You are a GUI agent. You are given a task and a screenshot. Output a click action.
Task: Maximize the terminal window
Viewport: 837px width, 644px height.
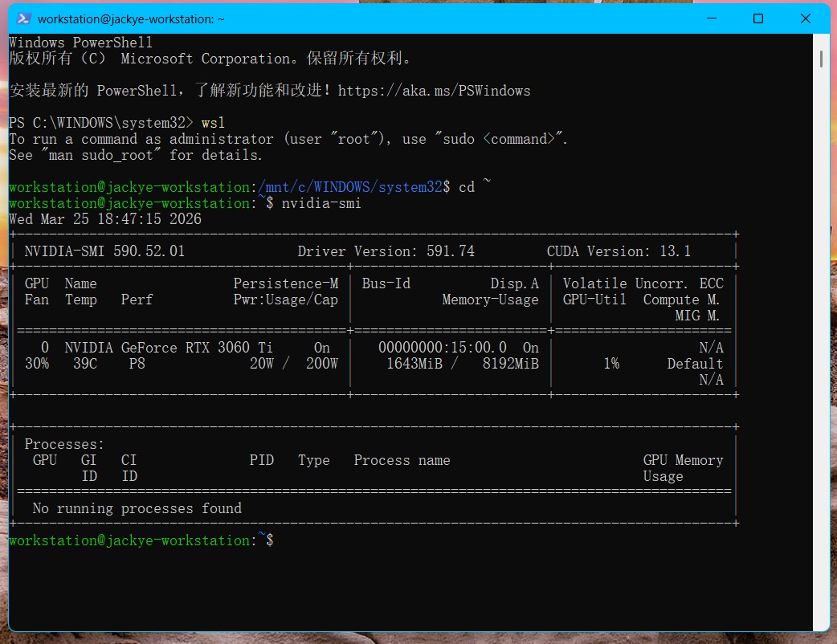[757, 18]
